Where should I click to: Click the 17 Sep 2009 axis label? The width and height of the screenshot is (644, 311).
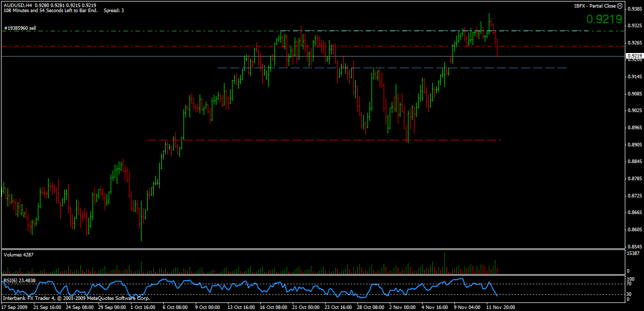[x=15, y=307]
